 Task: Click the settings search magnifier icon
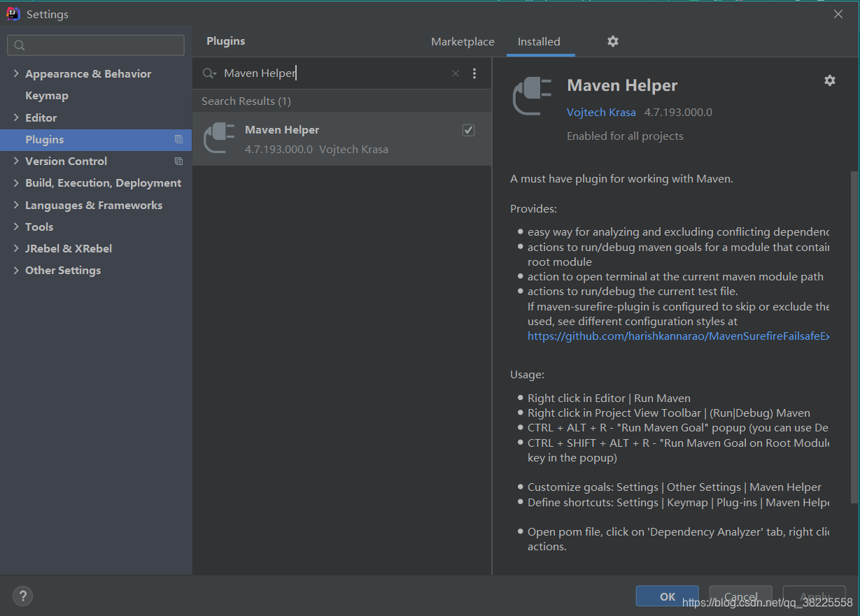pyautogui.click(x=20, y=45)
